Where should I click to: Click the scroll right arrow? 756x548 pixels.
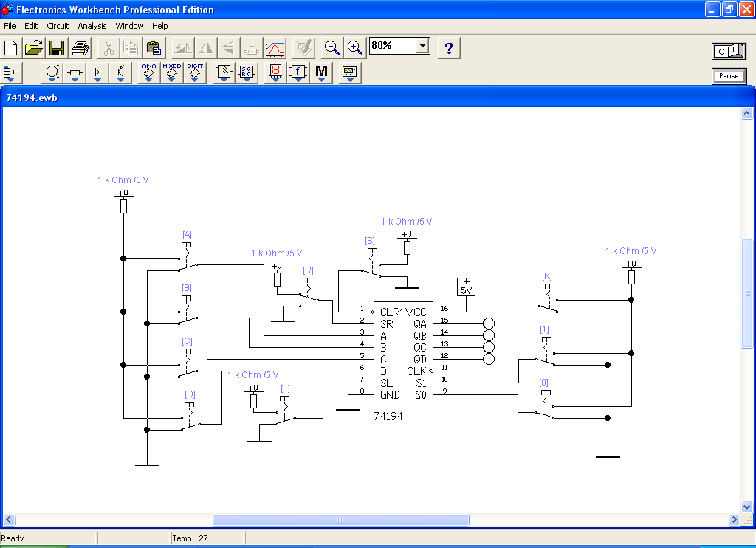(735, 520)
